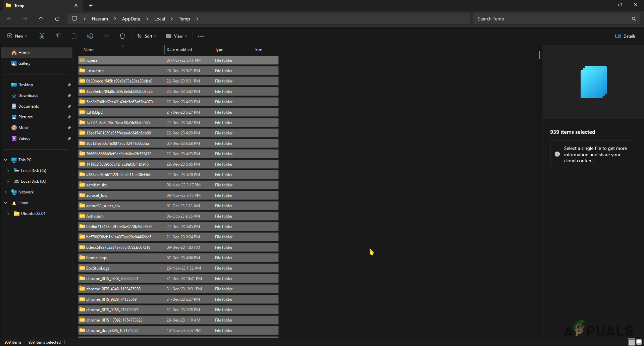
Task: Navigate to AppData via breadcrumb link
Action: (x=131, y=19)
